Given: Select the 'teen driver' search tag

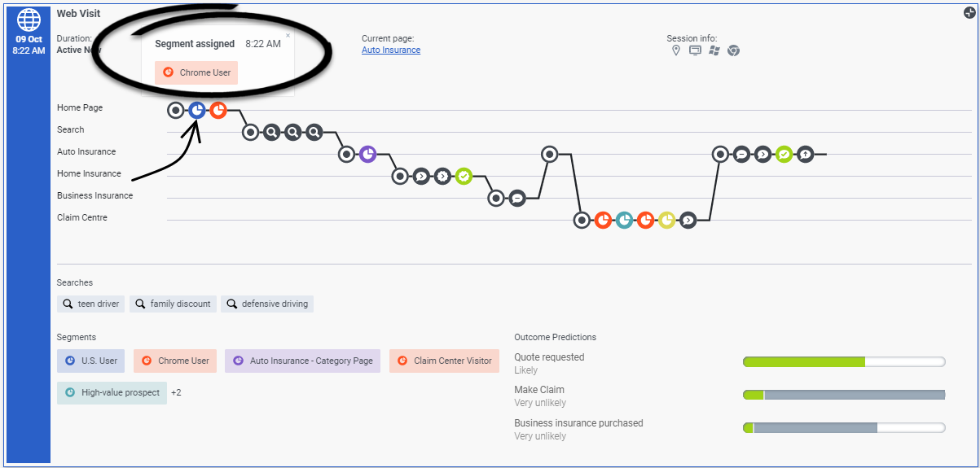Looking at the screenshot, I should pos(90,304).
